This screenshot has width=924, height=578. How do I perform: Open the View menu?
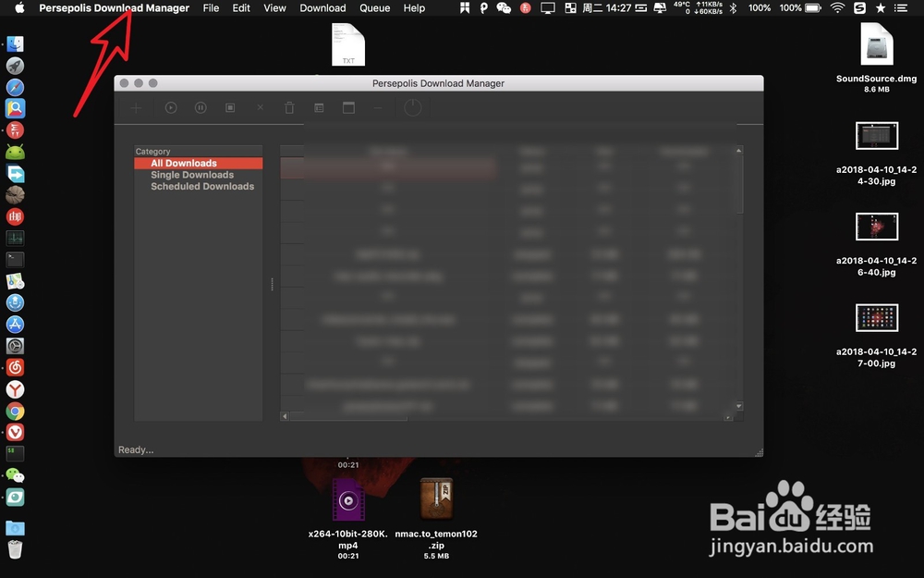pyautogui.click(x=274, y=7)
